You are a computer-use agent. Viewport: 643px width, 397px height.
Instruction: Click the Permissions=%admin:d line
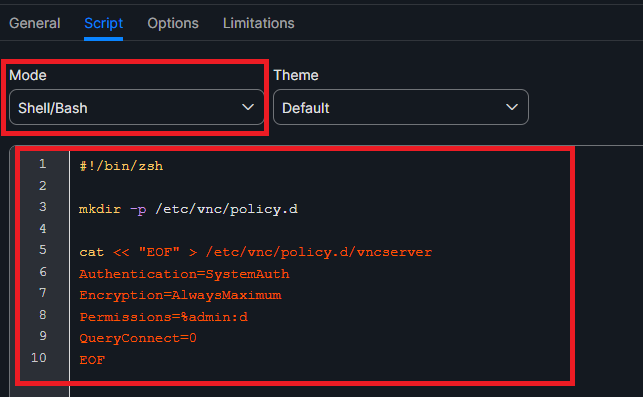click(x=163, y=317)
